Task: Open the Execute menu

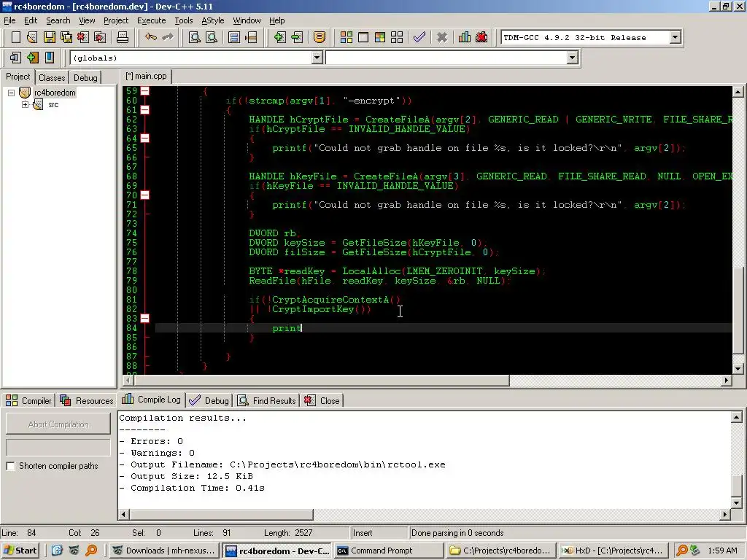Action: click(x=151, y=20)
